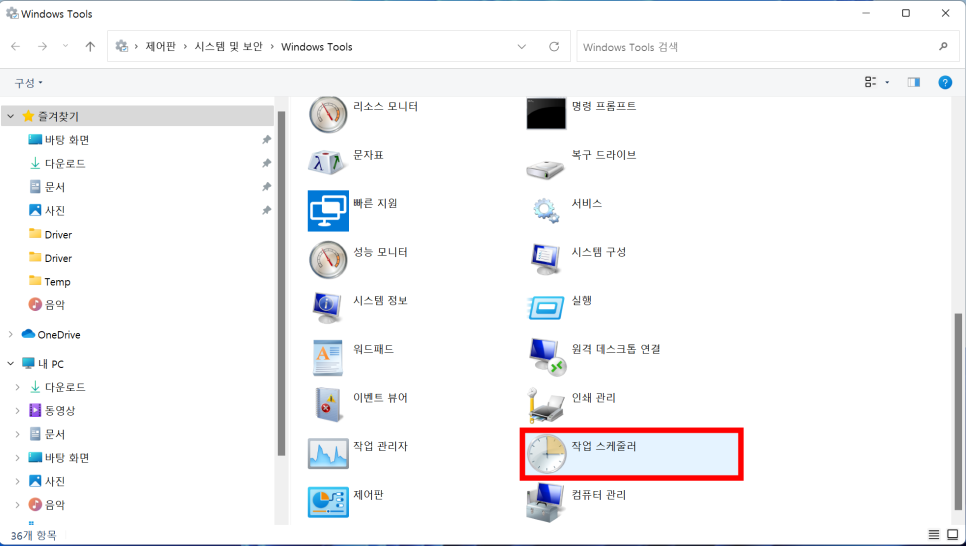Viewport: 966px width, 546px height.
Task: Open breadcrumb chevron after 제어판
Action: click(185, 47)
